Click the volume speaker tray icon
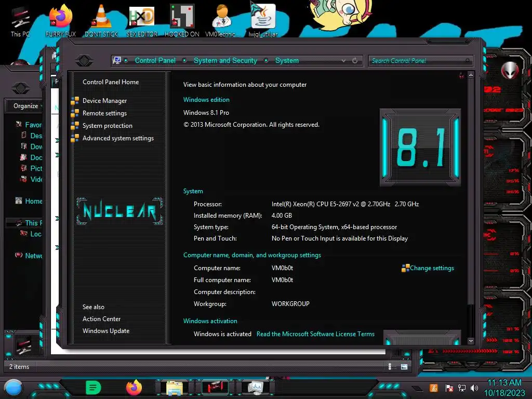This screenshot has width=532, height=399. 474,388
